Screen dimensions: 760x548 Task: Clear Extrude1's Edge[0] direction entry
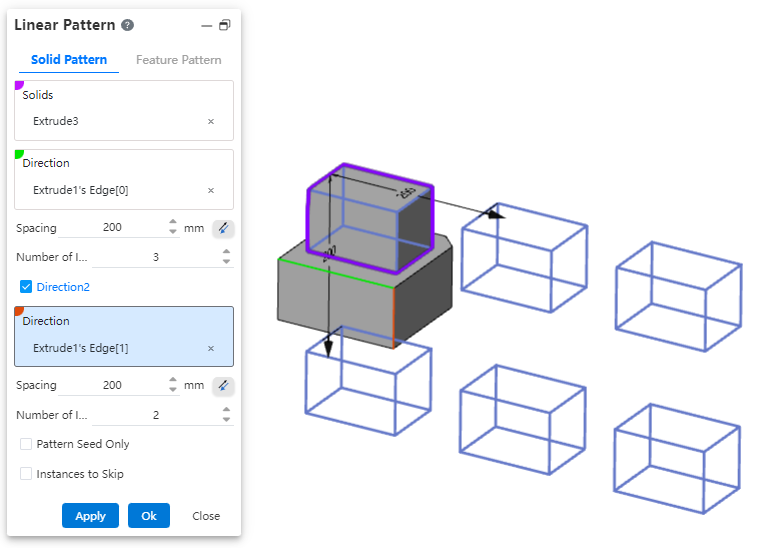(x=211, y=190)
